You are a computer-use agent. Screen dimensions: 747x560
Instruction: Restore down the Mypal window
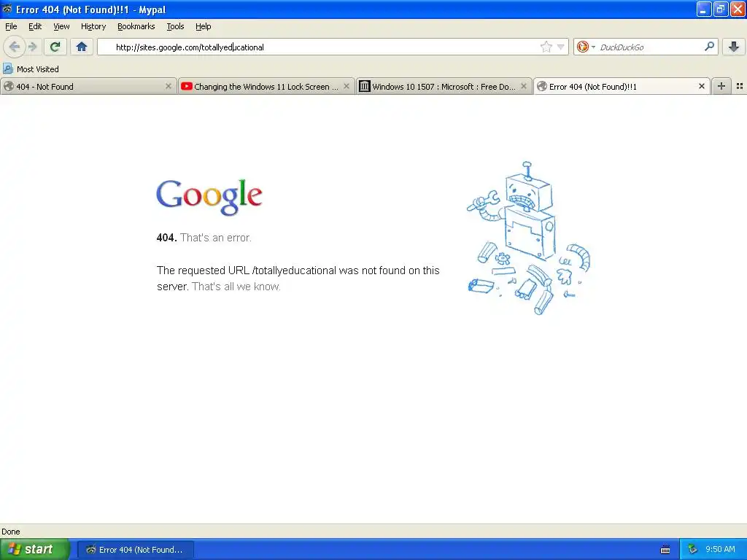tap(721, 9)
